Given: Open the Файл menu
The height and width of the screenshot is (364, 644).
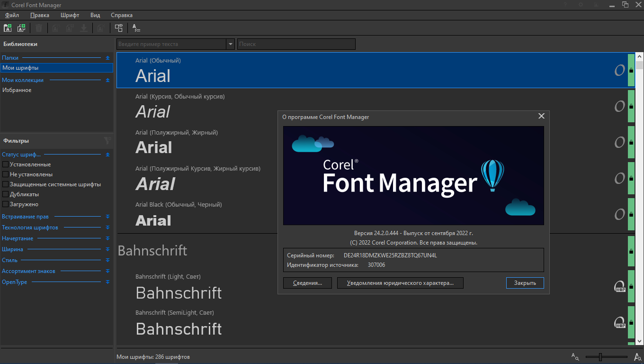Looking at the screenshot, I should pos(12,15).
